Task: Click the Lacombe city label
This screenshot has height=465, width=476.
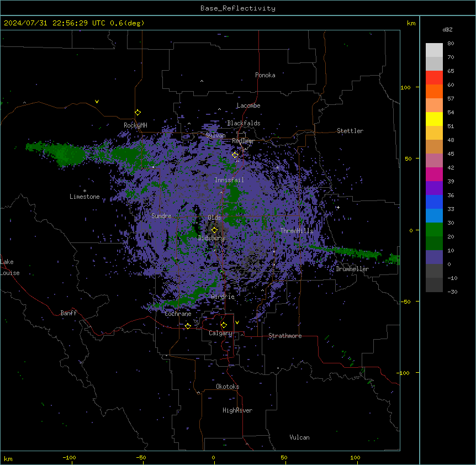Action: [x=248, y=105]
